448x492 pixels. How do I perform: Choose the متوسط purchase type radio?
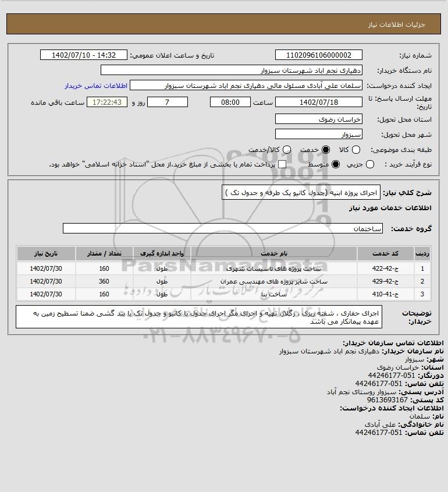tap(336, 164)
